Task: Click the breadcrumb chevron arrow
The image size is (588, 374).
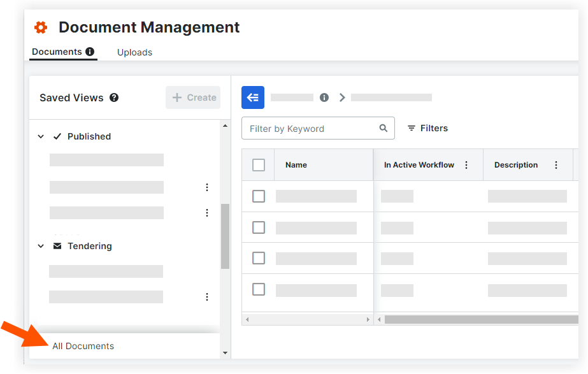Action: point(342,97)
